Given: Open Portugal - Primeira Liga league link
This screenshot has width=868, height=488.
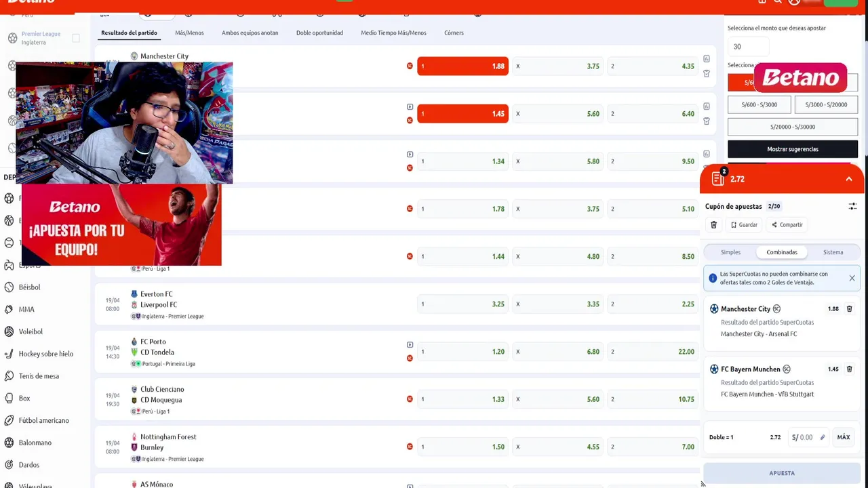Looking at the screenshot, I should pyautogui.click(x=168, y=364).
